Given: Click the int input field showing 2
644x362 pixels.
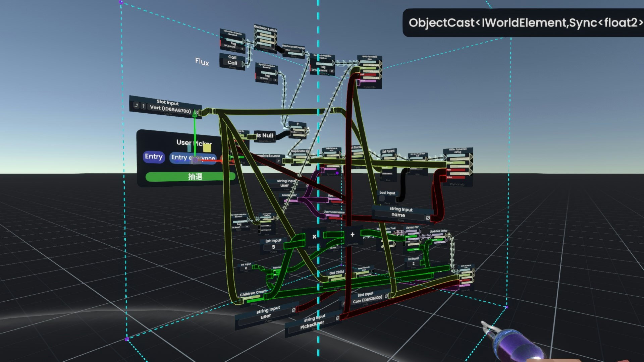Looking at the screenshot, I should (413, 263).
